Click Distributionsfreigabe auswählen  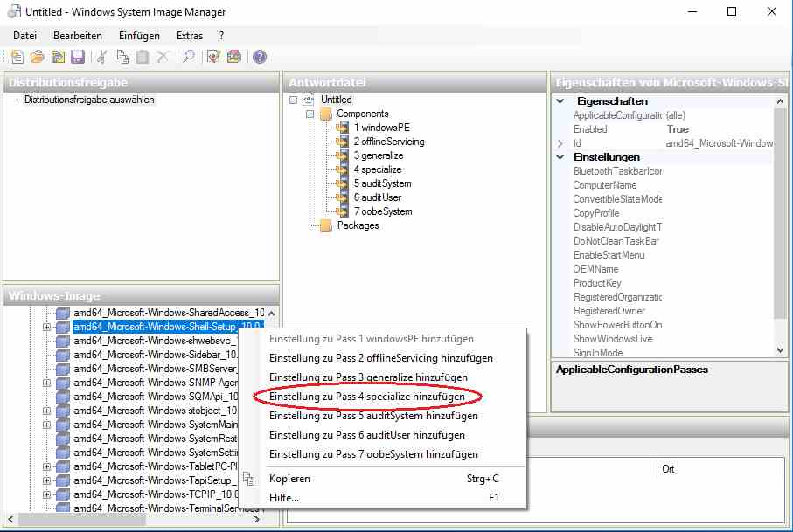coord(89,100)
